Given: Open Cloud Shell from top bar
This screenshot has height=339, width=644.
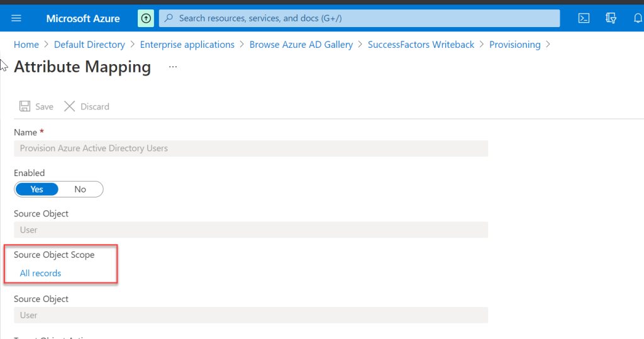Looking at the screenshot, I should tap(584, 18).
